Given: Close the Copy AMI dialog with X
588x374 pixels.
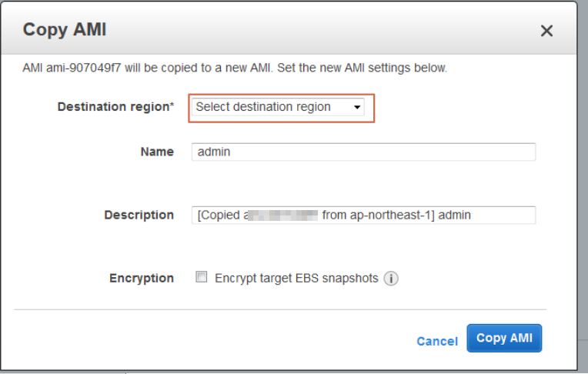Looking at the screenshot, I should [x=546, y=31].
